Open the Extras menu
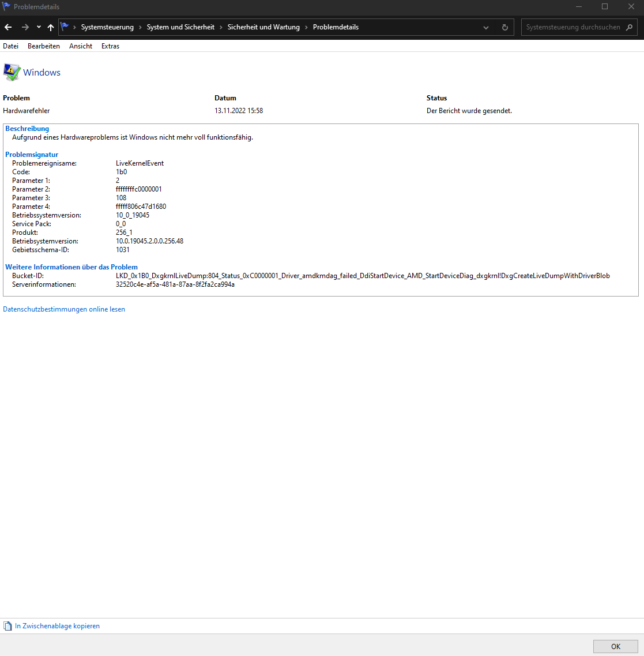Image resolution: width=644 pixels, height=656 pixels. click(x=110, y=46)
